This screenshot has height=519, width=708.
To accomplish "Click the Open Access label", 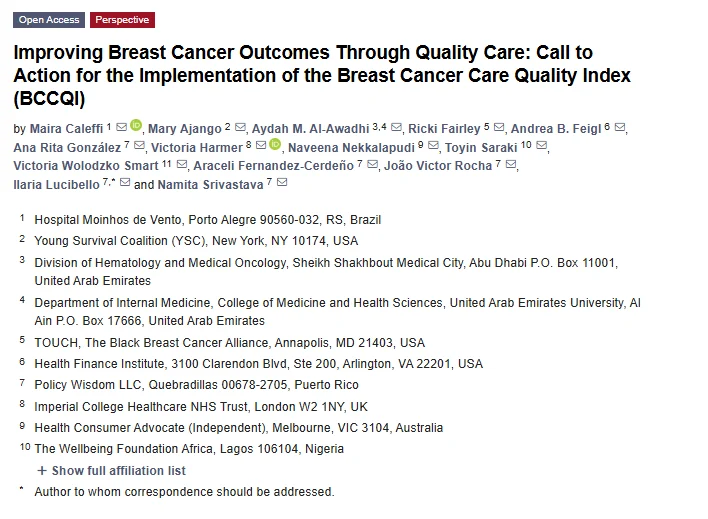I will (48, 20).
